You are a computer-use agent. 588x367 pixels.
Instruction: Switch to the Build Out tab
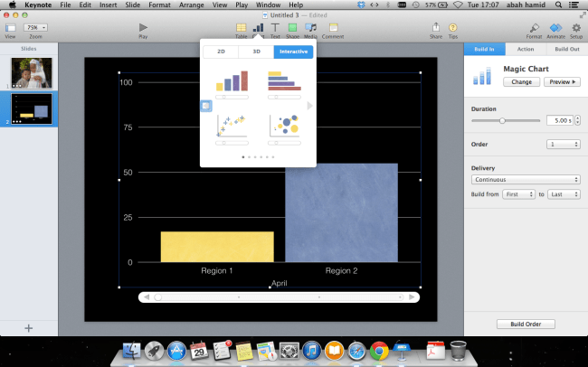(x=567, y=49)
